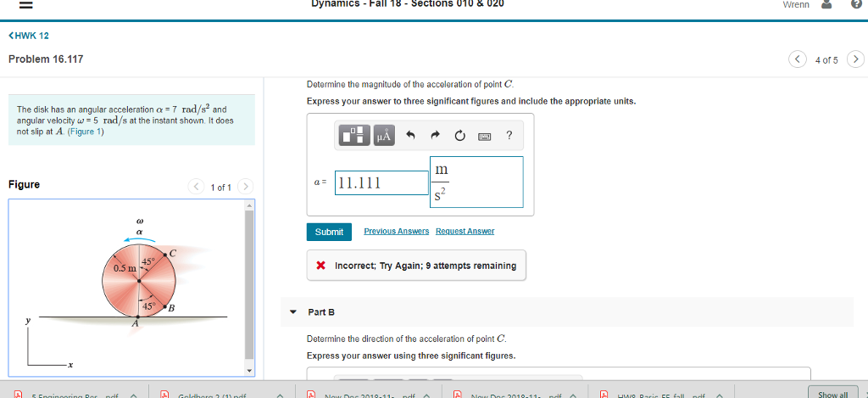Open the templates icon in answer toolbar

point(355,136)
